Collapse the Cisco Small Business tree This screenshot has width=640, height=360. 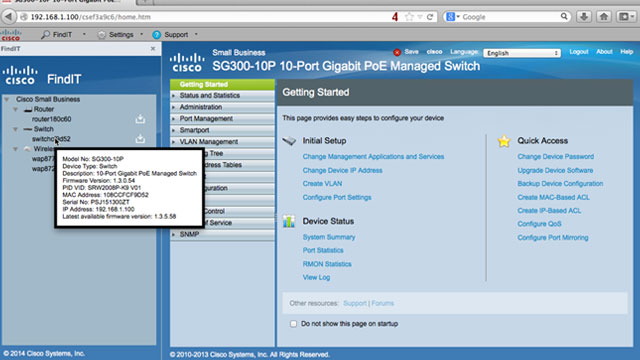click(7, 99)
